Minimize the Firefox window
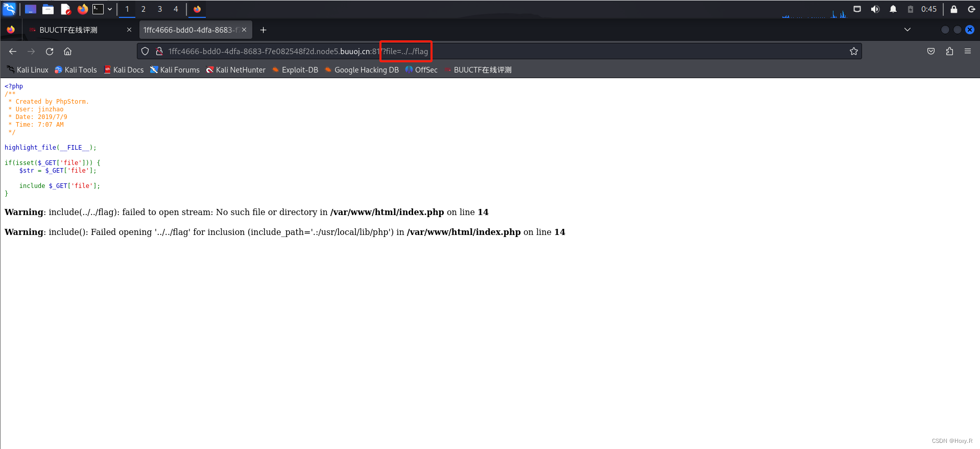Image resolution: width=980 pixels, height=449 pixels. [945, 30]
